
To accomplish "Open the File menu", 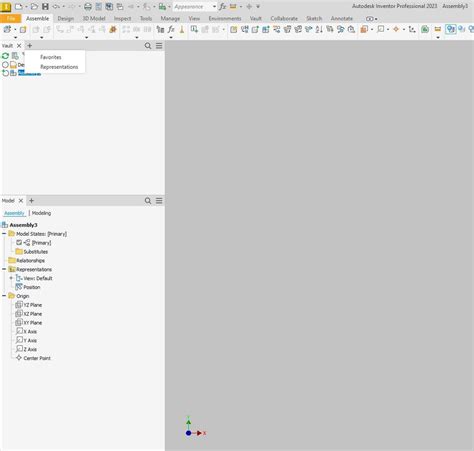I will click(x=11, y=18).
